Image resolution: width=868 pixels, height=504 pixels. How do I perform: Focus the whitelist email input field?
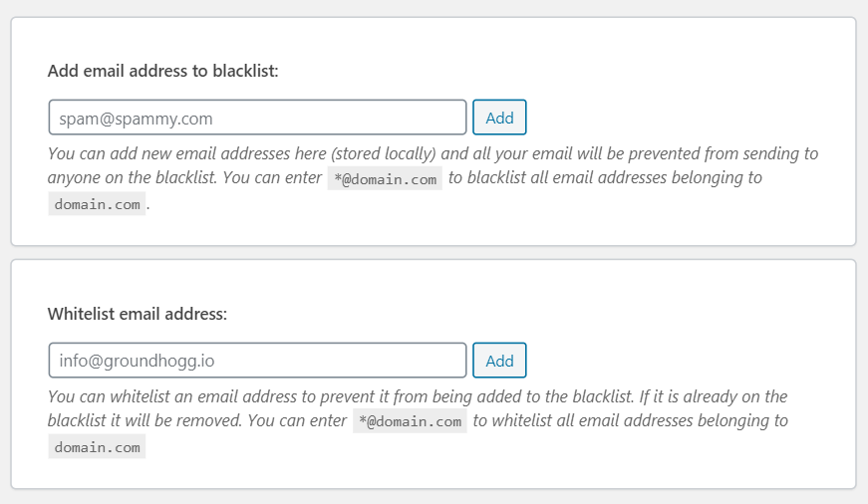pos(257,361)
